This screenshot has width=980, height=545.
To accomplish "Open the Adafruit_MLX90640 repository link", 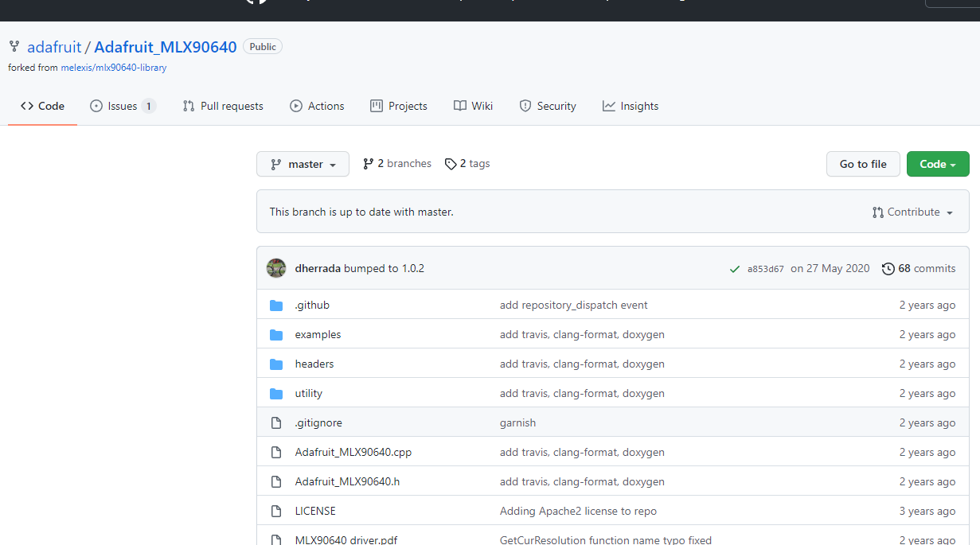I will pos(166,47).
